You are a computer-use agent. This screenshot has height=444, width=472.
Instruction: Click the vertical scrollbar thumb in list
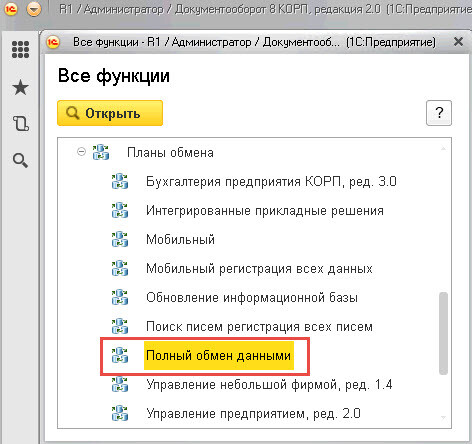pos(443,333)
